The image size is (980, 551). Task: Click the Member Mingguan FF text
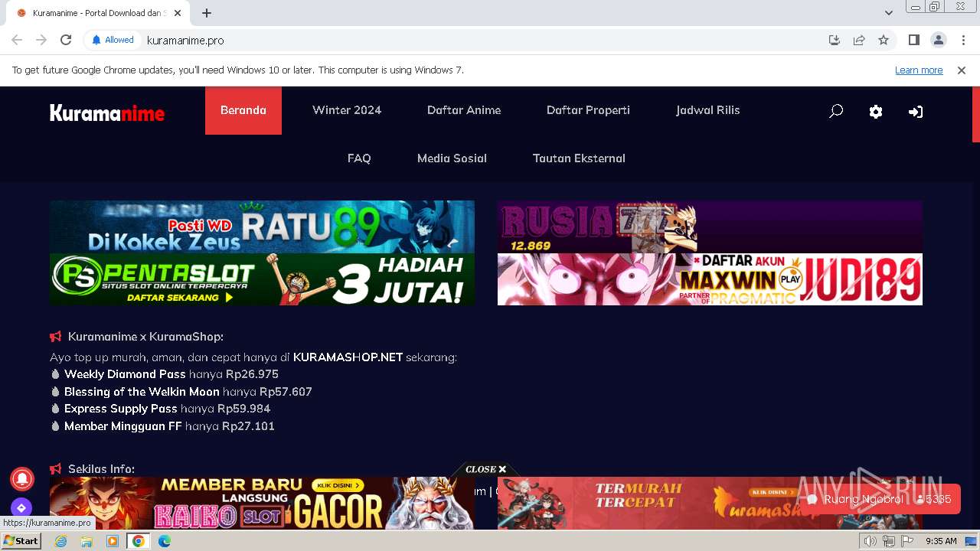[x=123, y=426]
